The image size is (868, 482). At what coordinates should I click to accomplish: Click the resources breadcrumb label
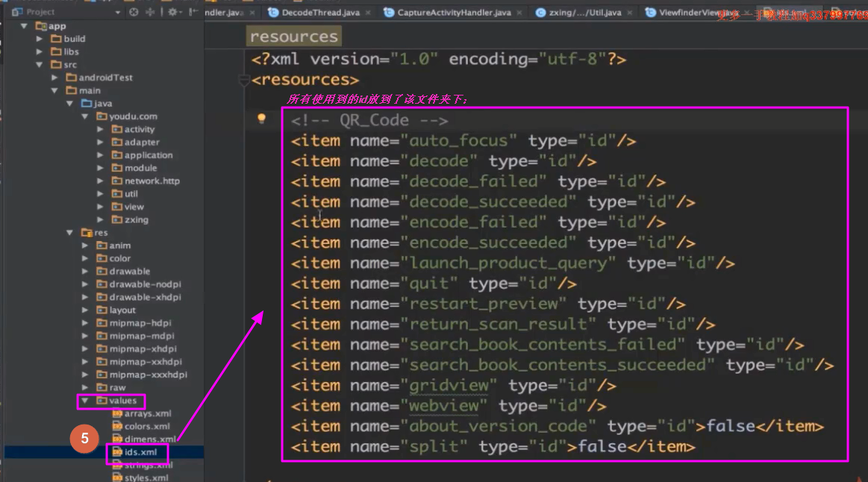click(293, 37)
